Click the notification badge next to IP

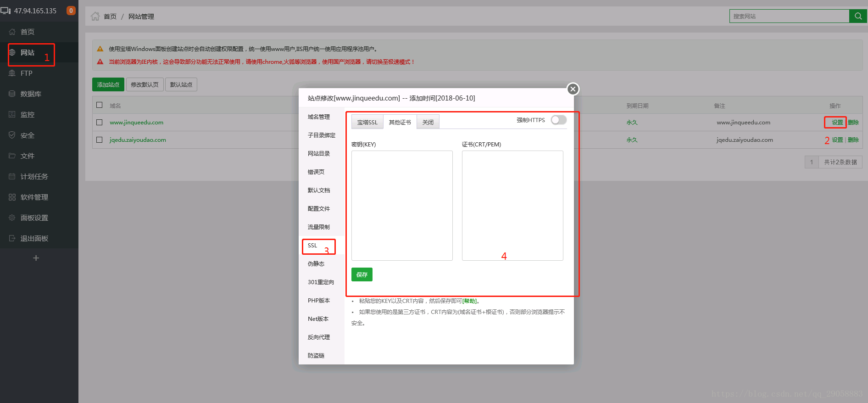pyautogui.click(x=71, y=11)
